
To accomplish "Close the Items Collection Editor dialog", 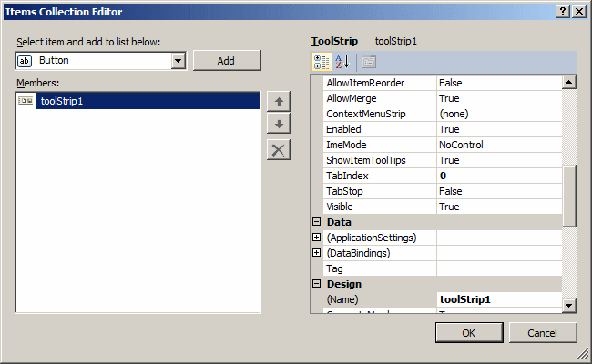I will [579, 12].
